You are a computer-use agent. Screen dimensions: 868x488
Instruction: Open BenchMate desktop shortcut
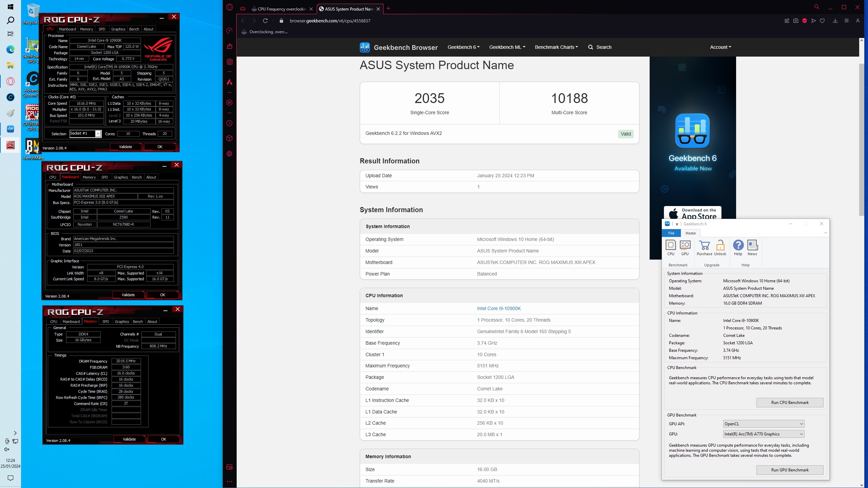pyautogui.click(x=33, y=149)
